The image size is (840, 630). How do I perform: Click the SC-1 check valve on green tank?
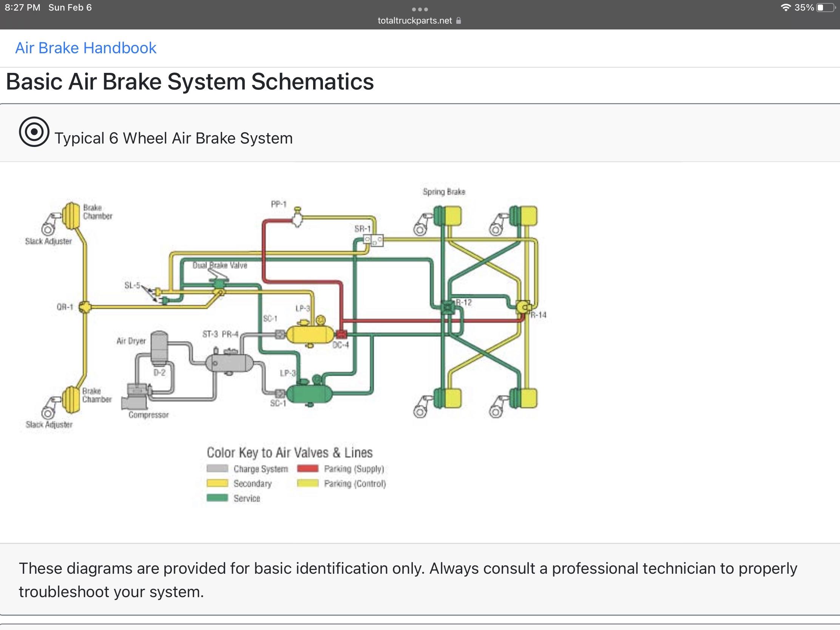tap(280, 394)
